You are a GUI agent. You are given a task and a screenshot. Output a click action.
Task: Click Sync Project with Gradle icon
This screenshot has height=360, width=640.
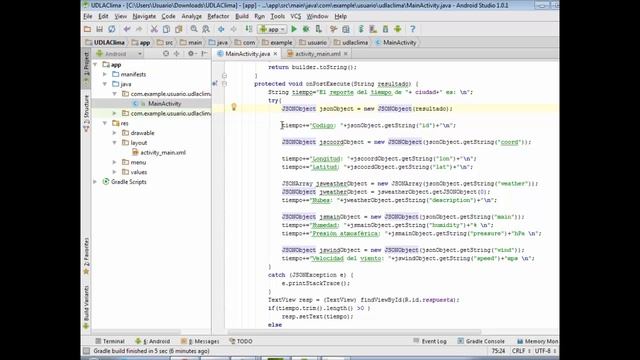click(361, 29)
